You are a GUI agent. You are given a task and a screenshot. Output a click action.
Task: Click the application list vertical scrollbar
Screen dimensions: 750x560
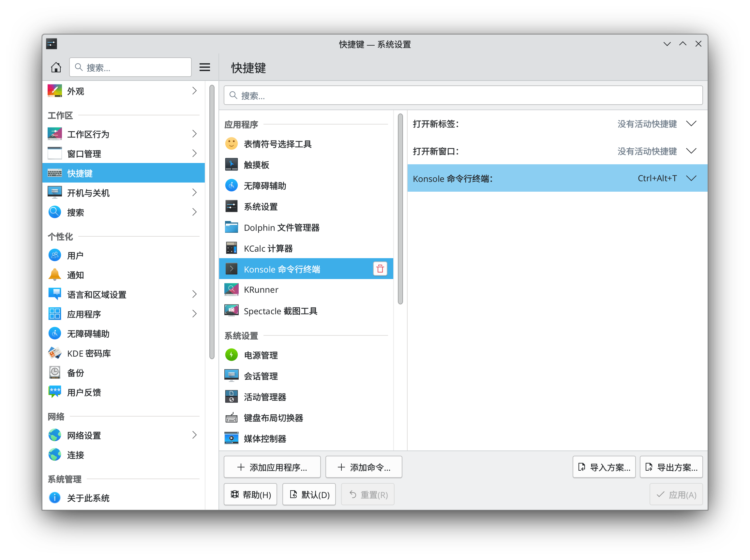click(x=400, y=209)
